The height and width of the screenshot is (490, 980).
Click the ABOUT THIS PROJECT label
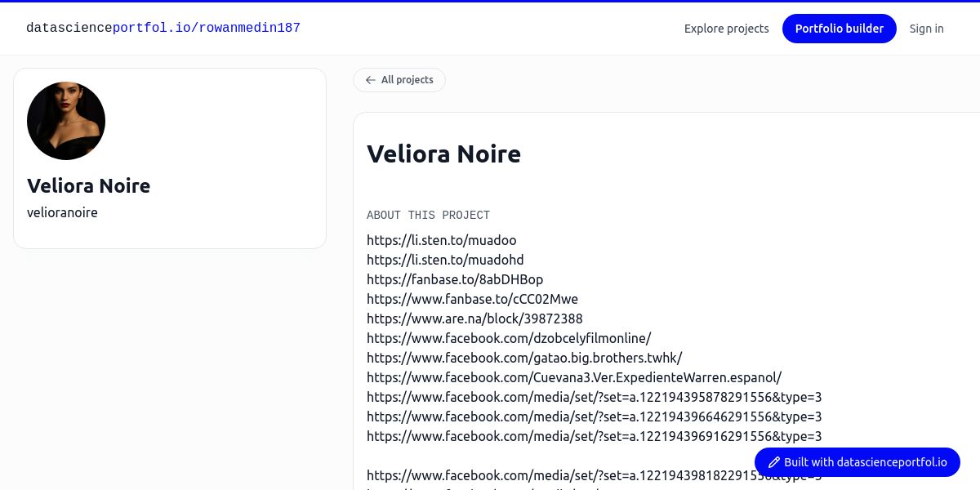(x=428, y=215)
